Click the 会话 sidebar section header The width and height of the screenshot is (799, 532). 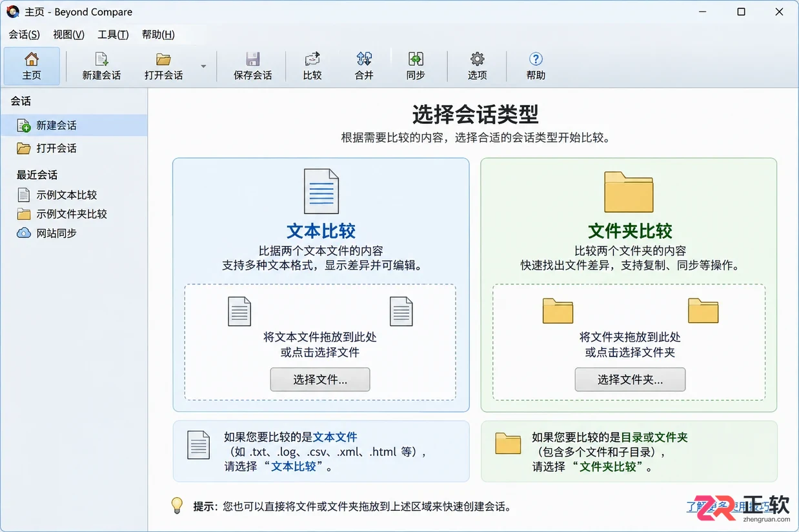coord(21,101)
